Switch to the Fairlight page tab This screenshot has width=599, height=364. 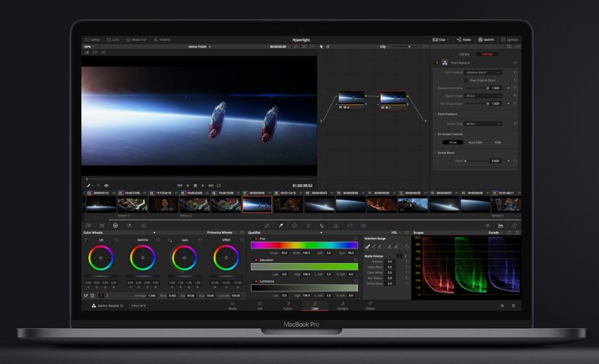pos(343,305)
